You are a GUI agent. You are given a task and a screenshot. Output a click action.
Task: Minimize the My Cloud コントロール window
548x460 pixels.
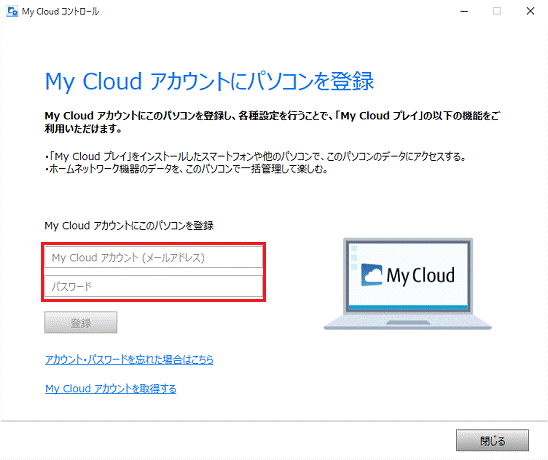(464, 12)
